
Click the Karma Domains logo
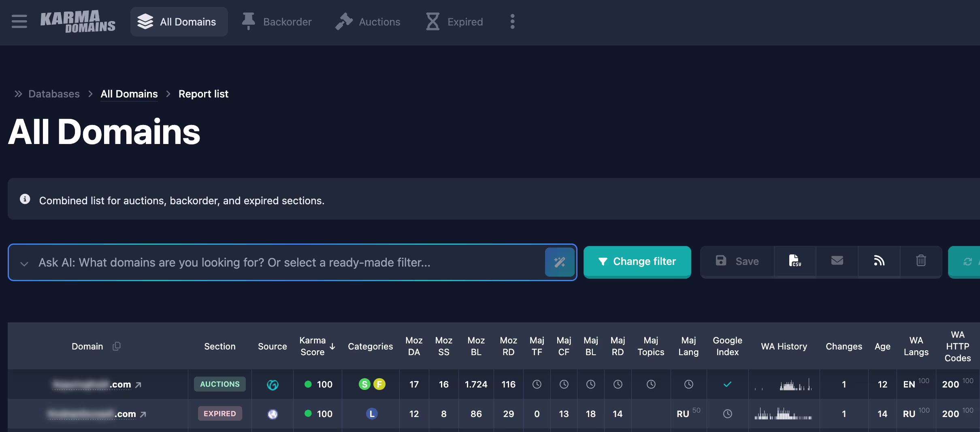(x=78, y=21)
